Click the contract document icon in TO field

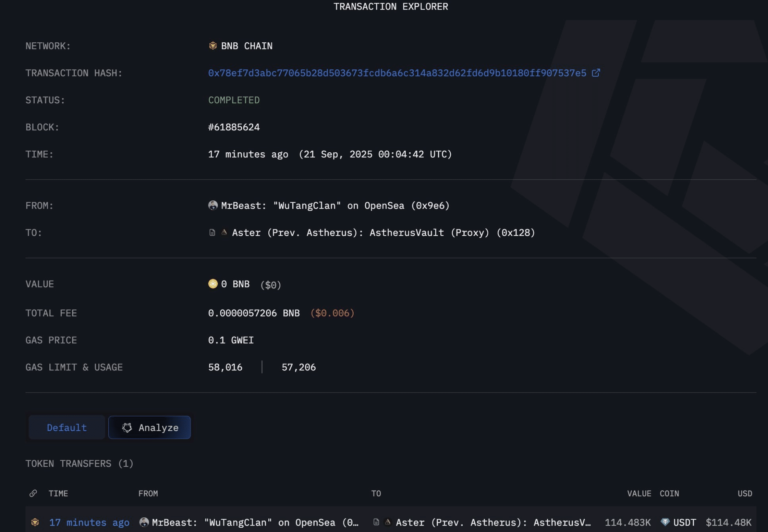tap(212, 232)
